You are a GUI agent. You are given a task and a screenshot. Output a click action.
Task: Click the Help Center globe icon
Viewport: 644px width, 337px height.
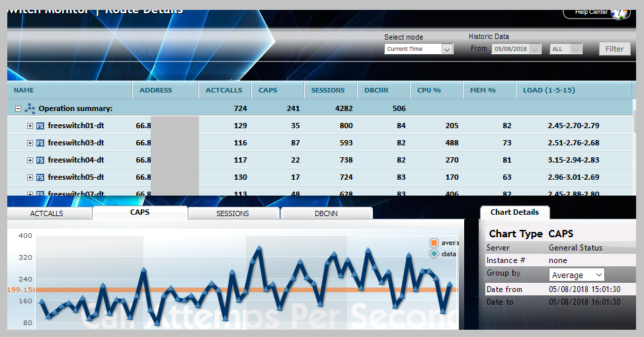(x=619, y=14)
